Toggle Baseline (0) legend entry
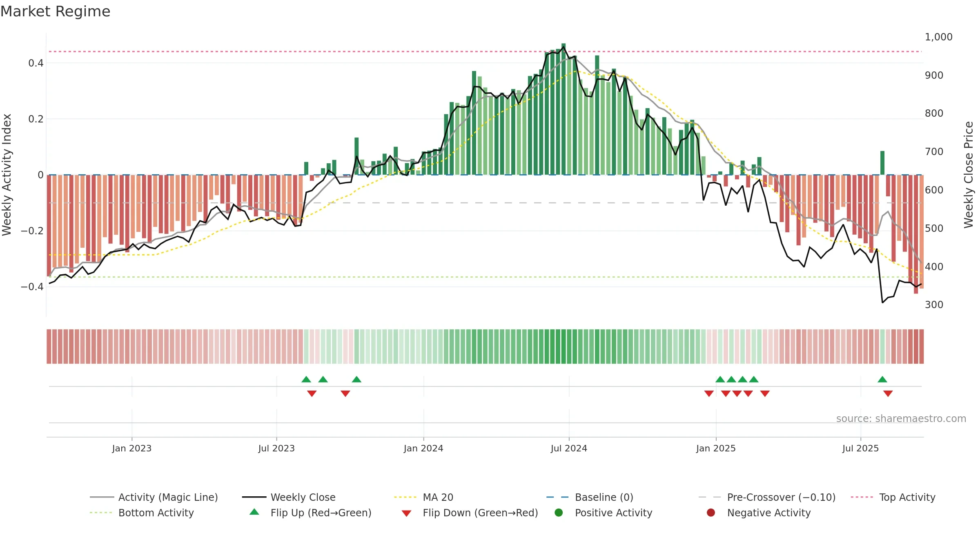The width and height of the screenshot is (980, 551). coord(590,497)
